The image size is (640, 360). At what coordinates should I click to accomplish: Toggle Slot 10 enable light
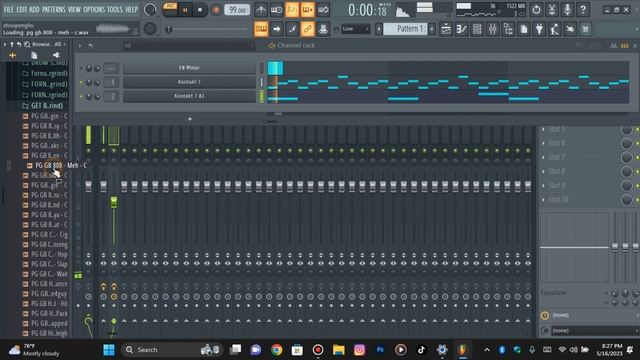pos(638,200)
